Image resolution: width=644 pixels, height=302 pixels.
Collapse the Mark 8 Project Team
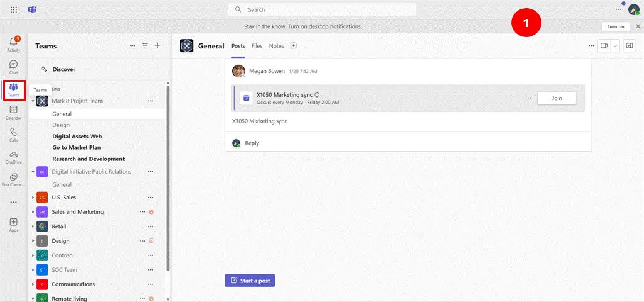[33, 101]
